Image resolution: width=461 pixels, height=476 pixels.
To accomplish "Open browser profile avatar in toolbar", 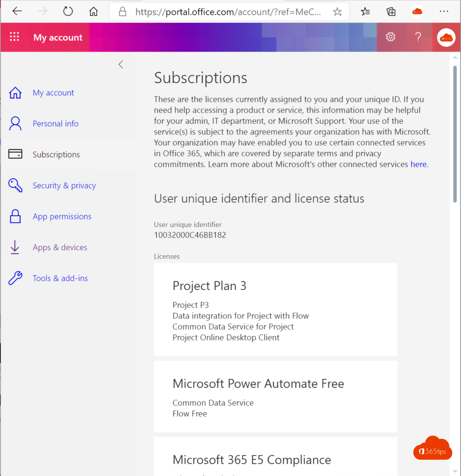I will click(x=417, y=12).
